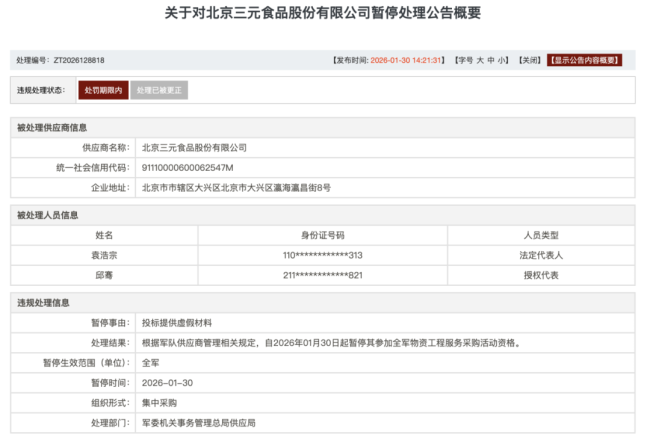This screenshot has width=650, height=446.
Task: Click the 统一社会信用代码 label
Action: click(93, 167)
